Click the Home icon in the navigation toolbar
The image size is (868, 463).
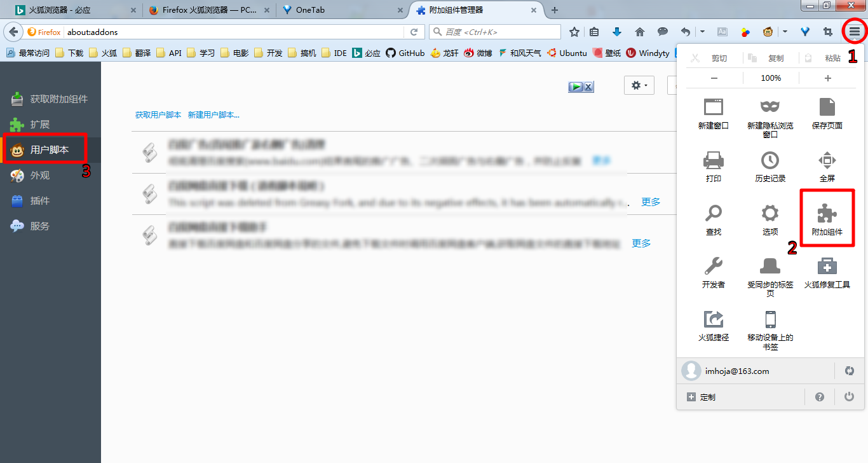tap(639, 31)
